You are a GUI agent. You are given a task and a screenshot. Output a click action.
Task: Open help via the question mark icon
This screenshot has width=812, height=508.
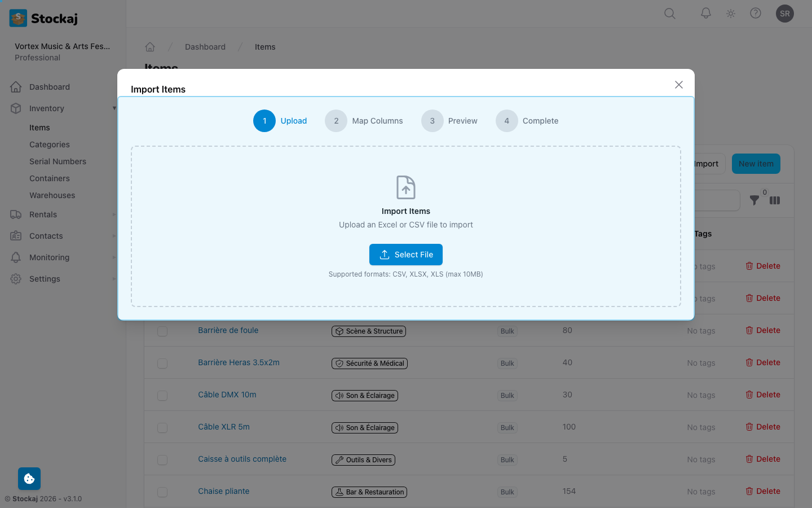click(x=756, y=13)
